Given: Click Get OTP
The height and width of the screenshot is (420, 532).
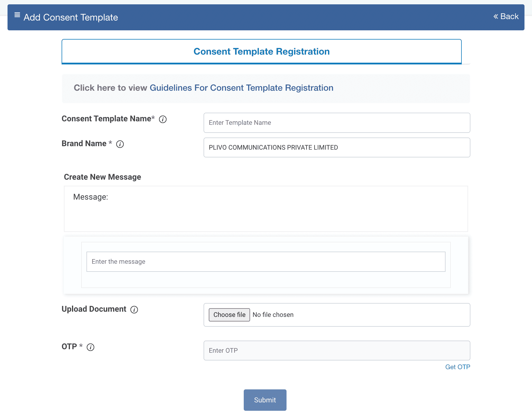Looking at the screenshot, I should (458, 367).
